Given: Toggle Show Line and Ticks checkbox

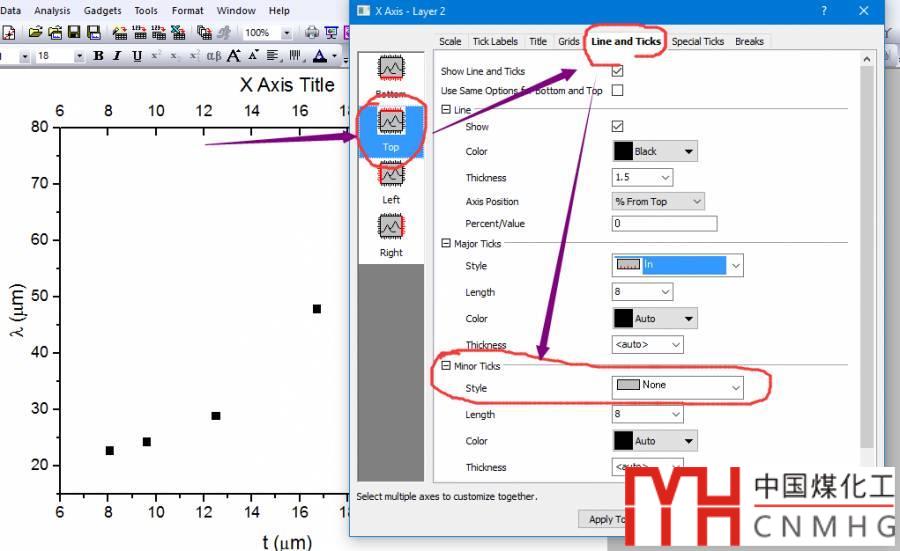Looking at the screenshot, I should point(617,71).
